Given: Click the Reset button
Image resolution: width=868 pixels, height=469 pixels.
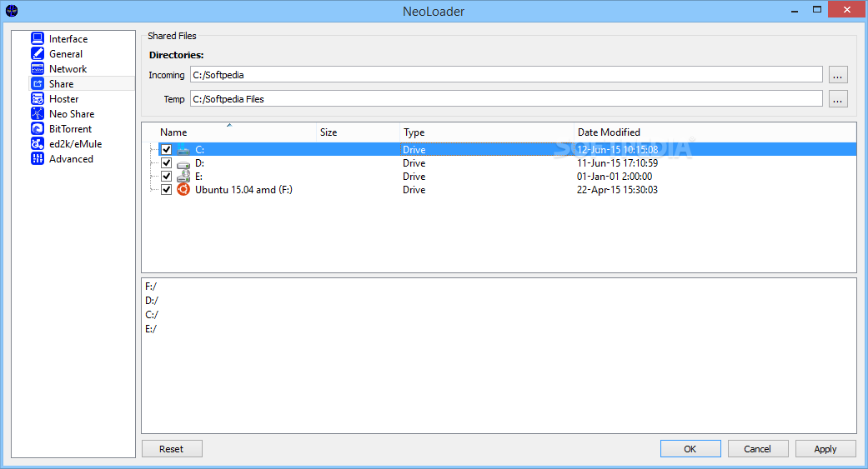Looking at the screenshot, I should (172, 448).
